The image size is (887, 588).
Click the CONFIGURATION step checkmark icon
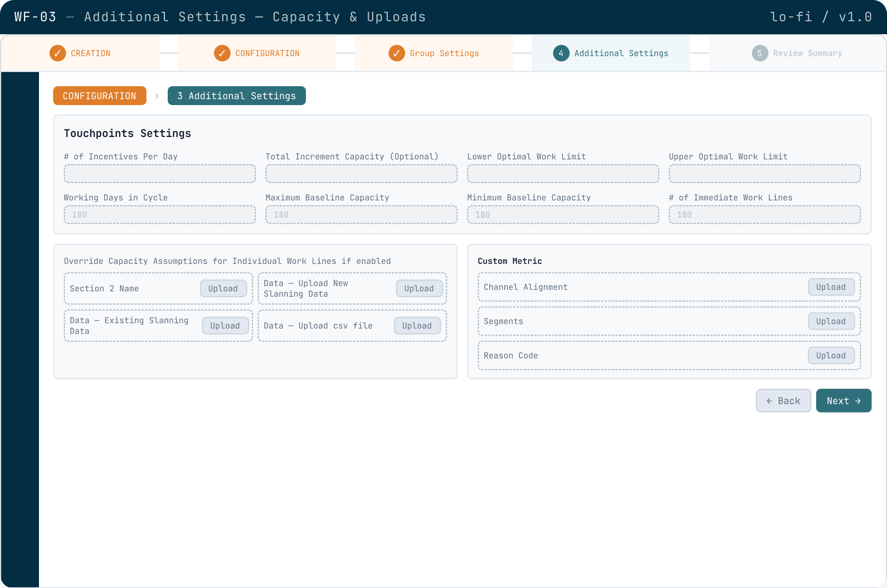tap(222, 53)
